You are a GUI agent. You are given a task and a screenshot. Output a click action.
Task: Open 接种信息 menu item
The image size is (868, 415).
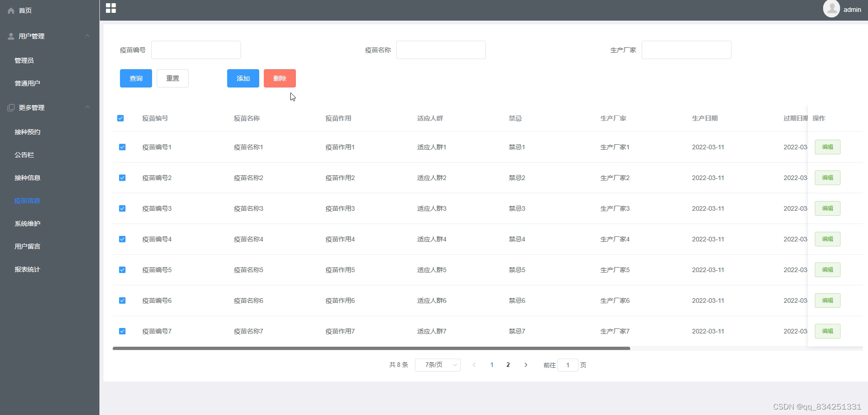coord(27,178)
